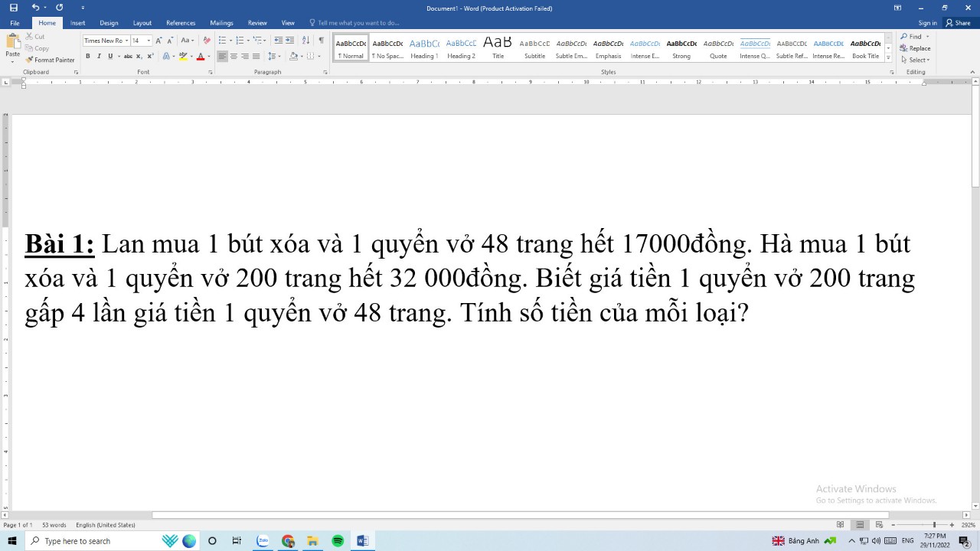Expand the Styles gallery with the More arrow
This screenshot has width=980, height=551.
click(888, 58)
